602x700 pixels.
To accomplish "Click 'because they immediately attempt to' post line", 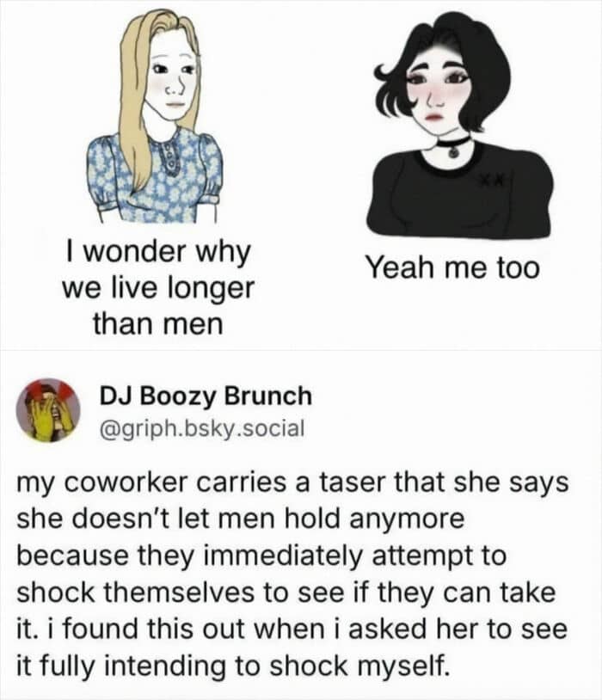I will pyautogui.click(x=261, y=556).
